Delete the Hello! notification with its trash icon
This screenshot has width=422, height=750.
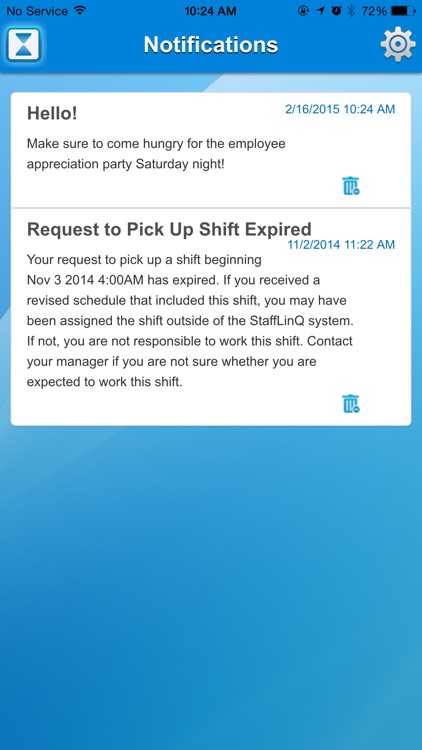click(x=351, y=186)
